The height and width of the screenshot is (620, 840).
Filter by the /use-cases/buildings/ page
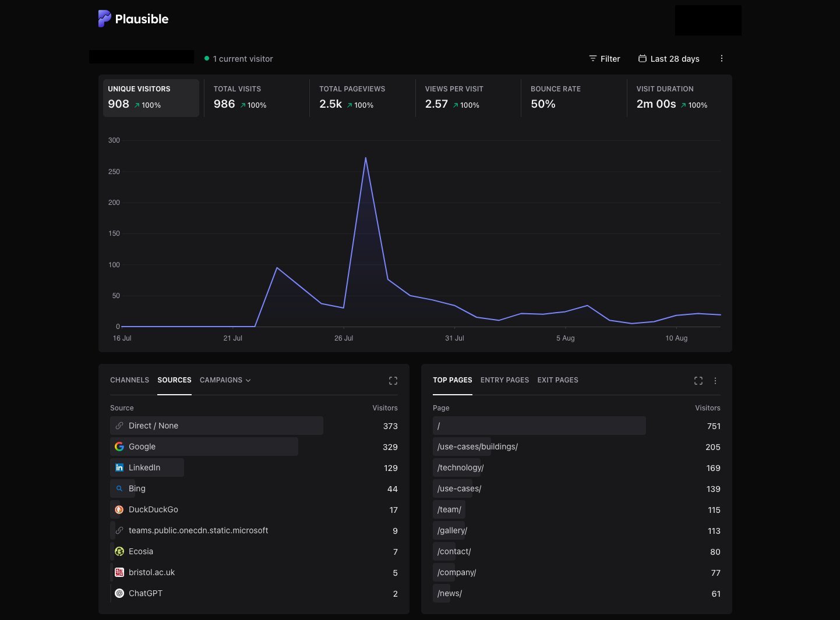point(478,447)
